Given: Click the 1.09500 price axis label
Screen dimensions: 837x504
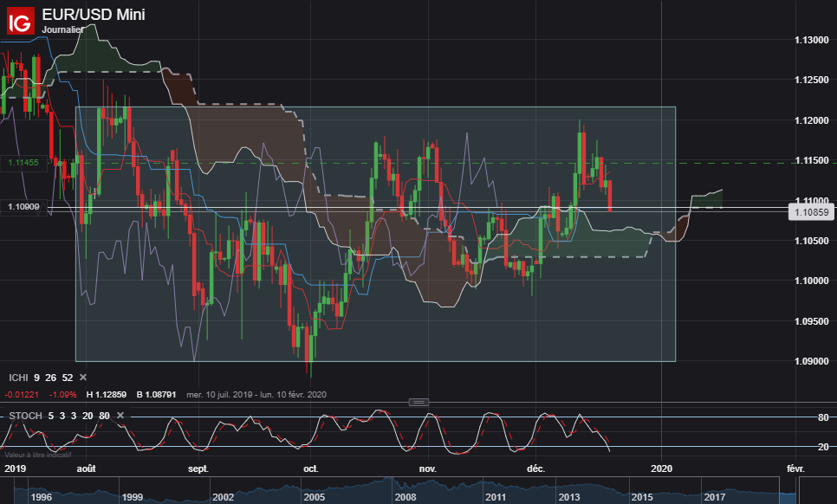Looking at the screenshot, I should click(x=811, y=321).
